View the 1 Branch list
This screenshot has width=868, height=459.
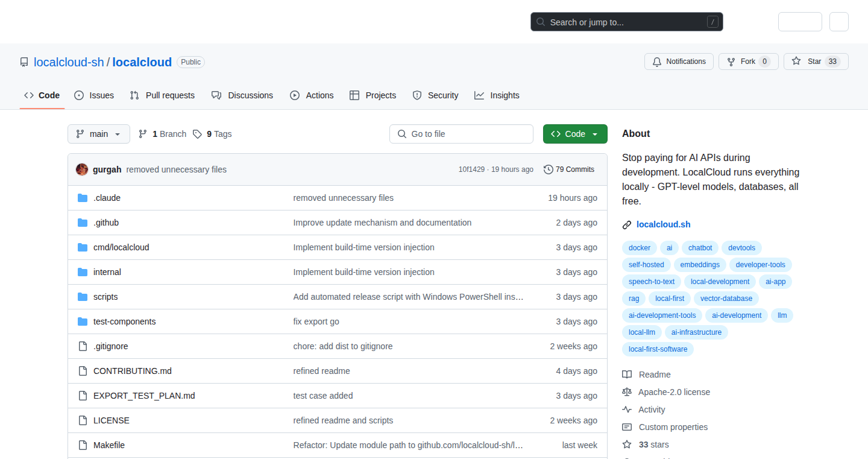click(162, 134)
